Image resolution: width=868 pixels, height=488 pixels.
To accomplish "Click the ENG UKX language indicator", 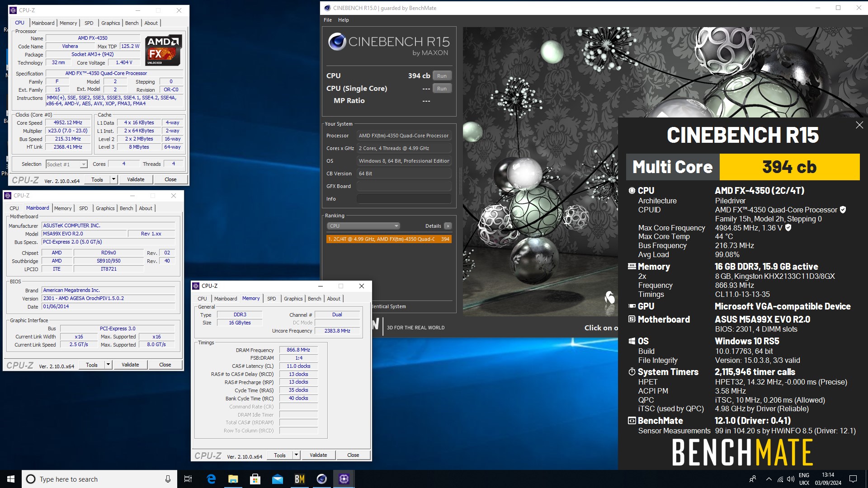I will click(804, 479).
